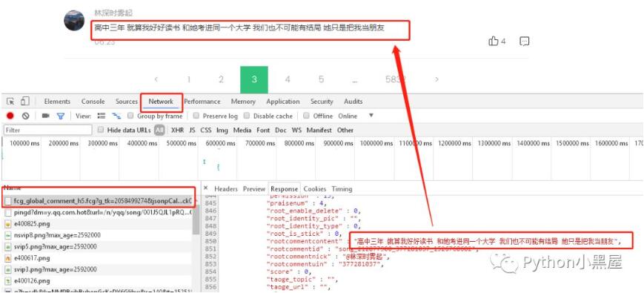Select fcg_global_comment_h5.fcg request
This screenshot has height=293, width=644.
(98, 201)
